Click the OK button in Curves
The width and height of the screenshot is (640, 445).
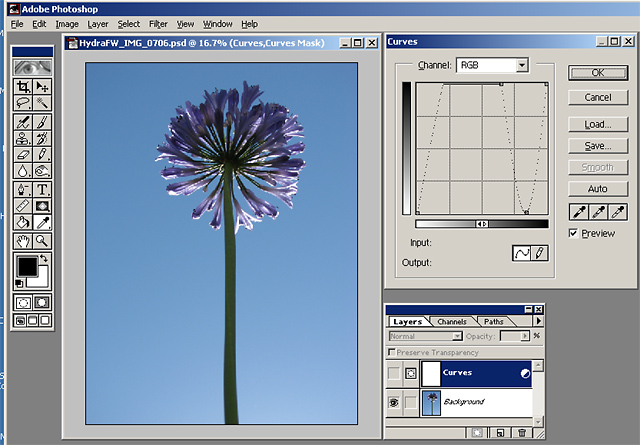(x=597, y=73)
